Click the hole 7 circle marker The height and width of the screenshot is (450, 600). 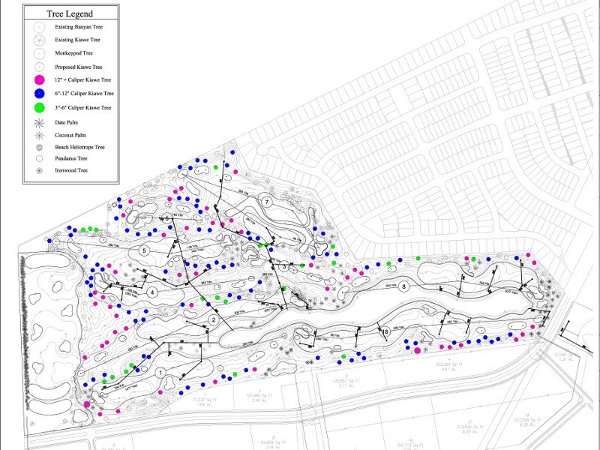click(268, 202)
